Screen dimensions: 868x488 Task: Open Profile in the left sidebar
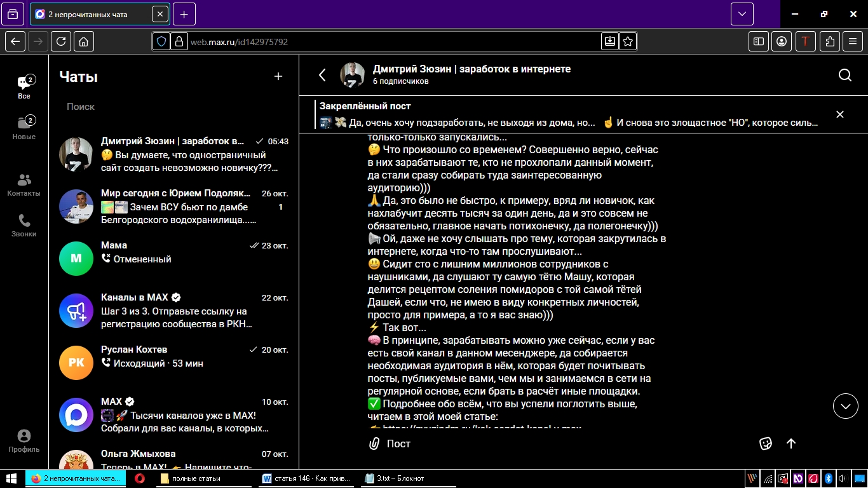point(24,441)
